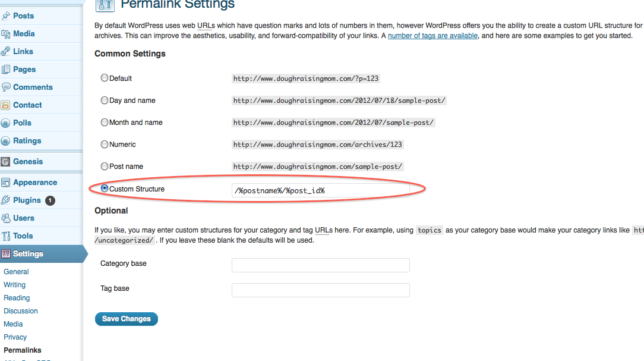The image size is (644, 361).
Task: Click the Custom Structure text field
Action: (321, 190)
